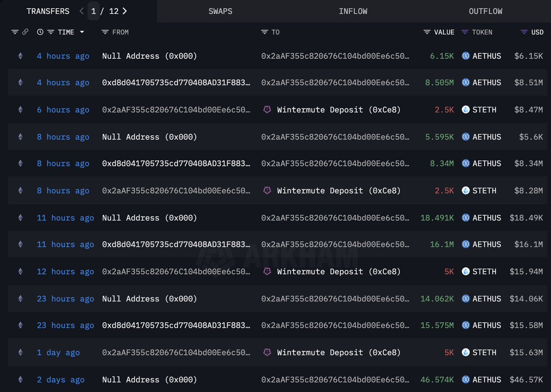
Task: Open '12 hours ago' transaction link
Action: (x=65, y=272)
